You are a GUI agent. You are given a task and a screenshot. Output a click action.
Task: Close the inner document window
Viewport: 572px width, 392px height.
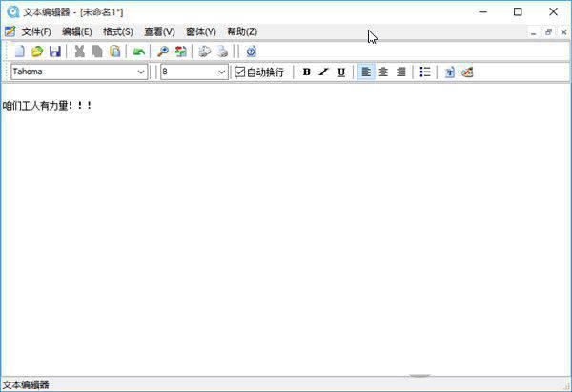point(563,32)
